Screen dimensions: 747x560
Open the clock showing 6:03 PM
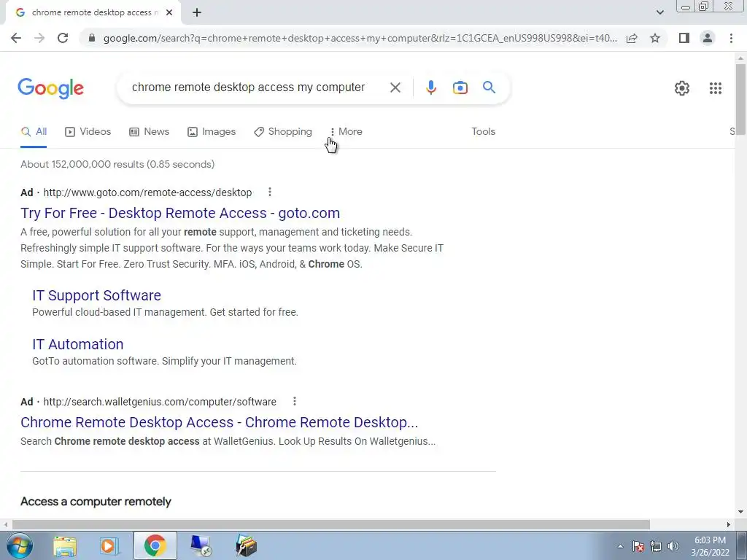pyautogui.click(x=710, y=546)
